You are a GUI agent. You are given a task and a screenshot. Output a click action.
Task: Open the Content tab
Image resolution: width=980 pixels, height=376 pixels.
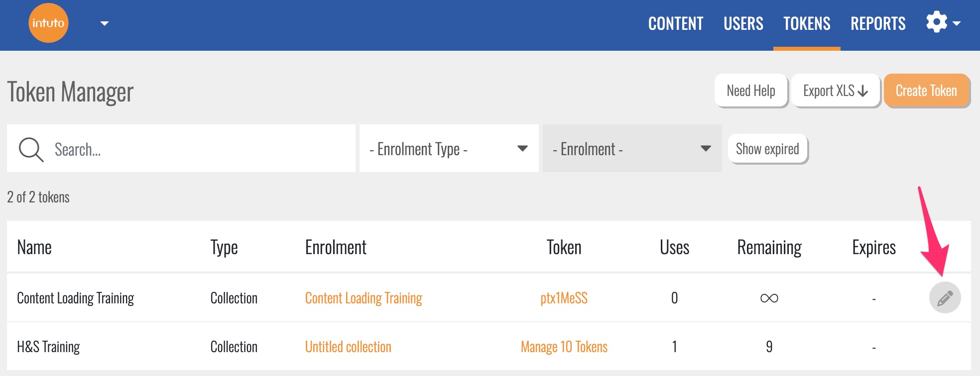(x=675, y=23)
